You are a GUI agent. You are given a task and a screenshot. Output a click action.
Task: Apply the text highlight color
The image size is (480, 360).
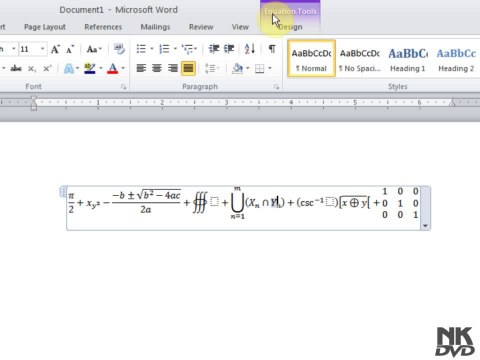(x=90, y=68)
